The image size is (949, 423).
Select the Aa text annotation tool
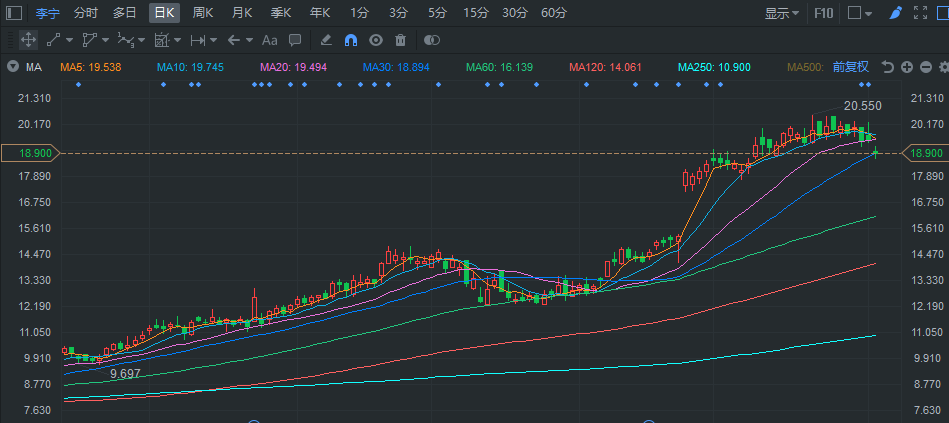tap(269, 41)
